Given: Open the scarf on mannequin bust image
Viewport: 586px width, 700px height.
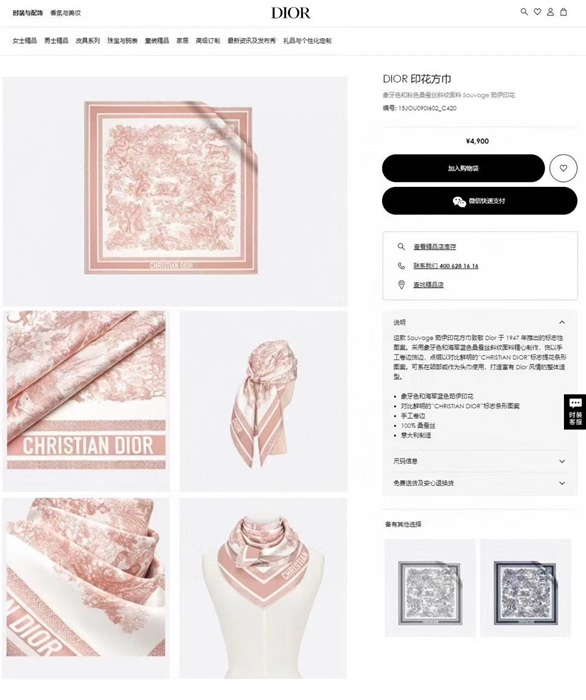Looking at the screenshot, I should 263,588.
